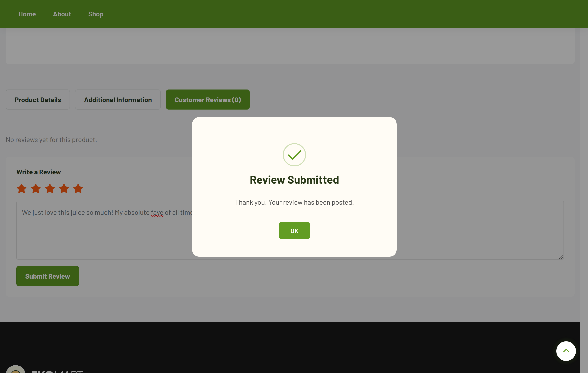Click the scroll-to-top arrow button
The image size is (588, 373).
click(x=566, y=351)
